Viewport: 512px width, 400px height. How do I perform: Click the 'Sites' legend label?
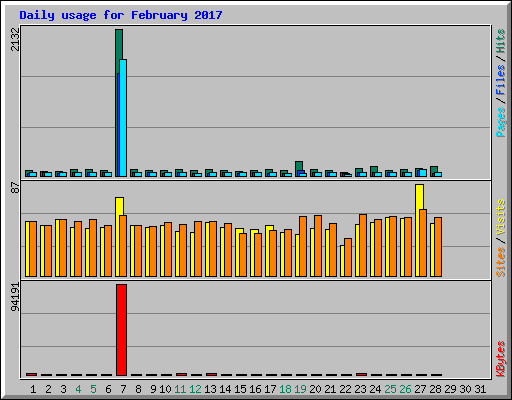click(501, 262)
